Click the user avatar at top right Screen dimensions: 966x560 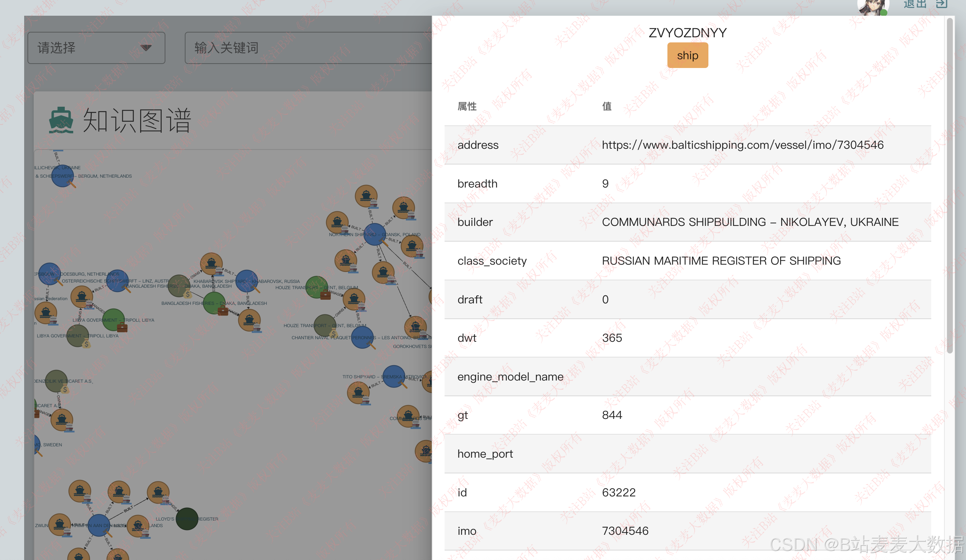[872, 7]
